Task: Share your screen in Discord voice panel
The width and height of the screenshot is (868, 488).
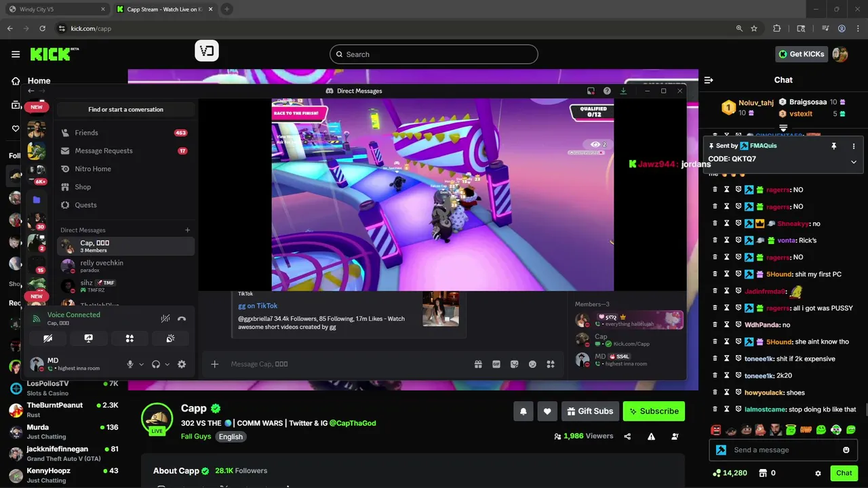Action: [88, 338]
